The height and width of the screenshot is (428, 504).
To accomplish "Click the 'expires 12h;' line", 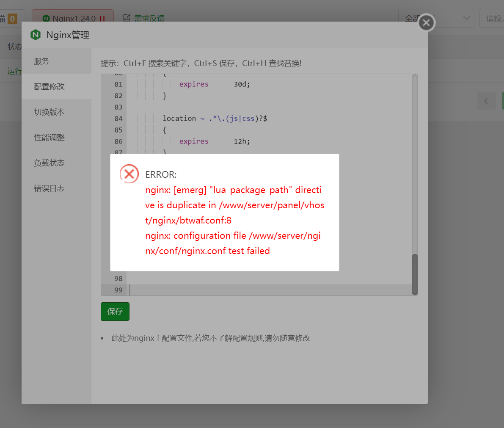I will (215, 141).
